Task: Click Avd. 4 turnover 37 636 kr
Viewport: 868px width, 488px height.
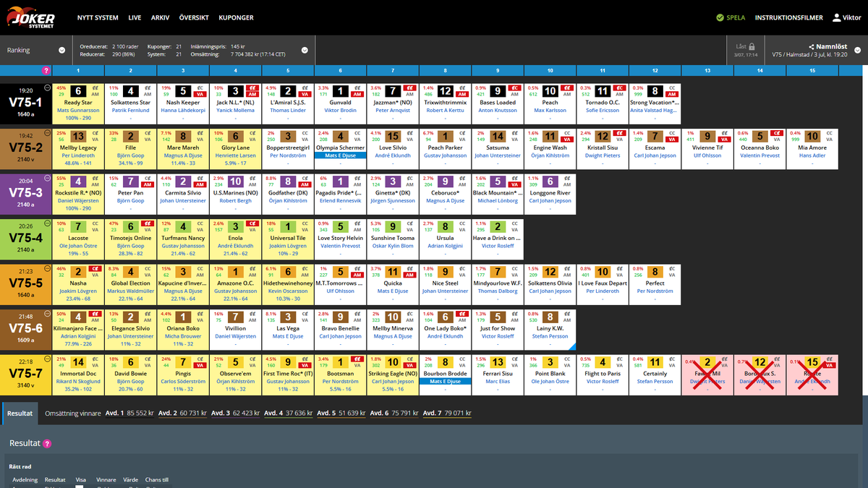Action: 289,414
